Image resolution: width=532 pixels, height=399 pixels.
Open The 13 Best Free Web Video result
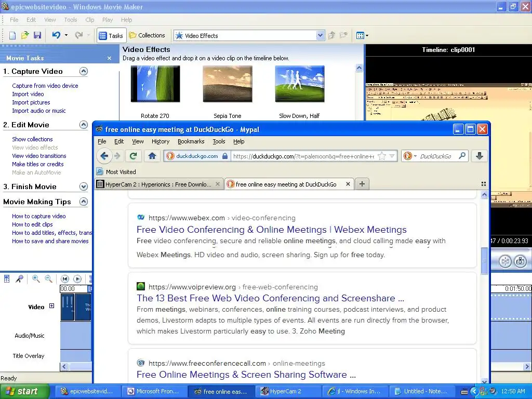coord(270,298)
